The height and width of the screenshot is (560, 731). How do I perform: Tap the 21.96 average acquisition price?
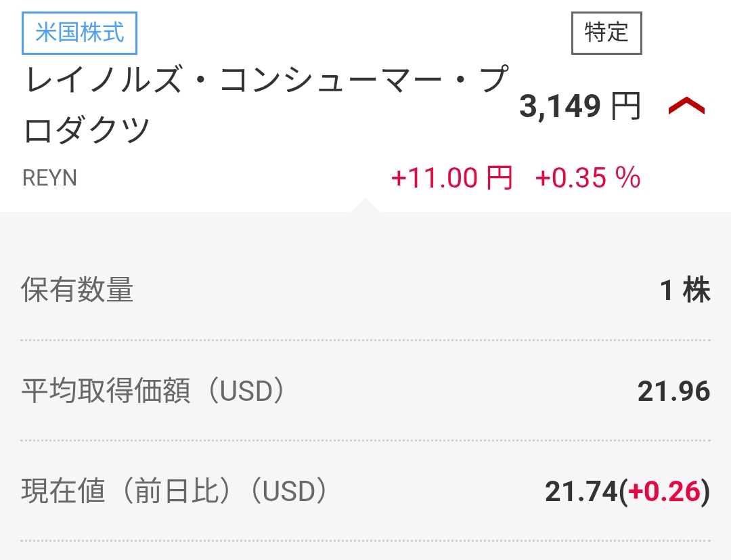(673, 391)
